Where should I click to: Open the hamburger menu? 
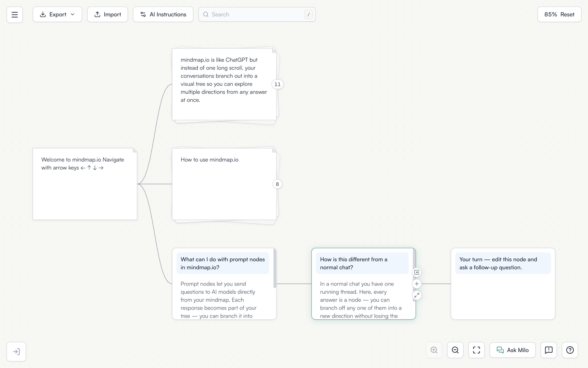15,15
